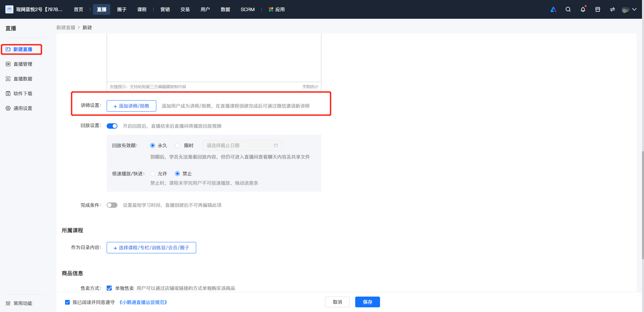This screenshot has height=312, width=644.
Task: Click the store icon in top bar
Action: 598,9
